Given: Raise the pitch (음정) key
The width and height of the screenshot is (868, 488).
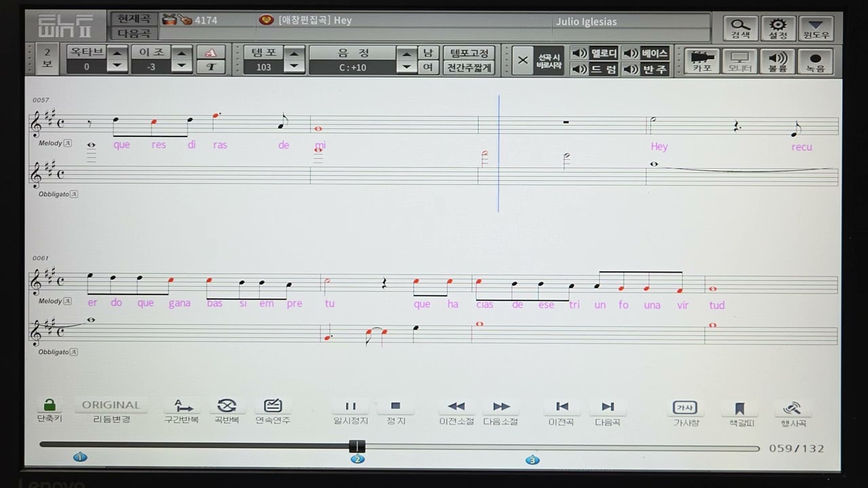Looking at the screenshot, I should point(407,53).
